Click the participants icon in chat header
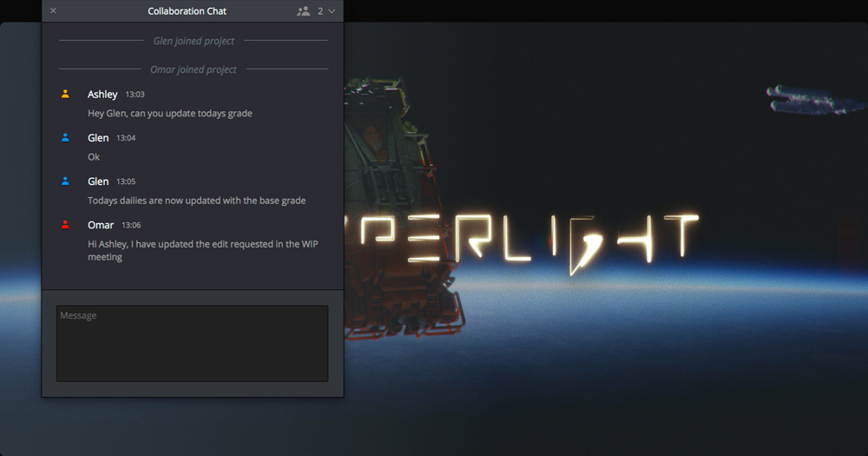 pyautogui.click(x=303, y=11)
